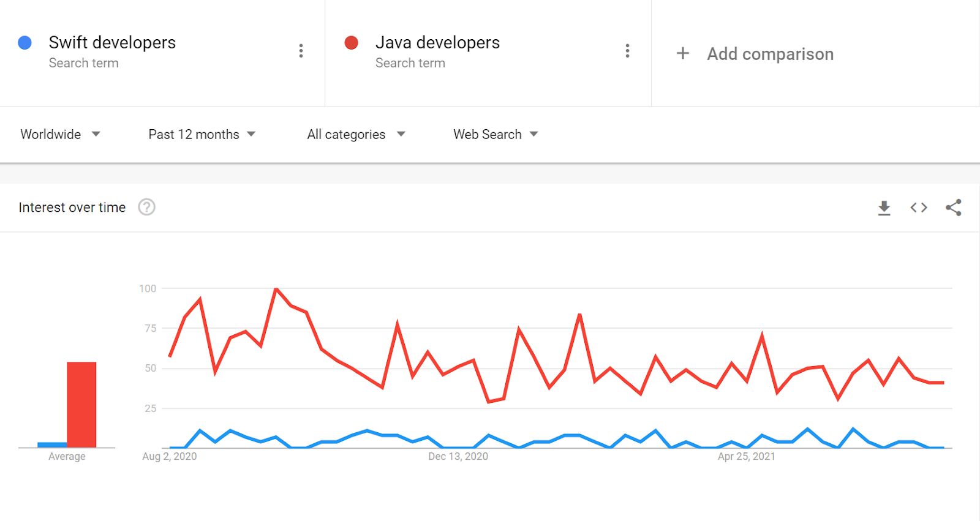Click the Interest over time heading
Image resolution: width=980 pixels, height=521 pixels.
coord(72,208)
